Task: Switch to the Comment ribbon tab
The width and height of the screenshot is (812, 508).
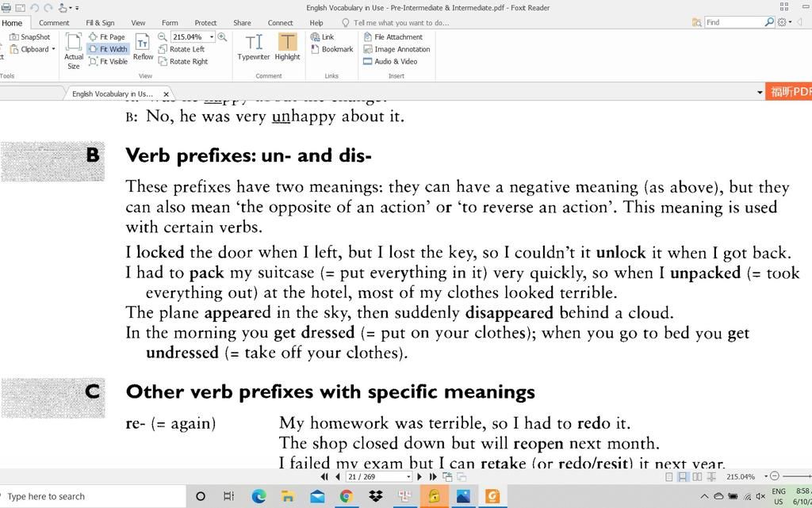Action: (54, 23)
